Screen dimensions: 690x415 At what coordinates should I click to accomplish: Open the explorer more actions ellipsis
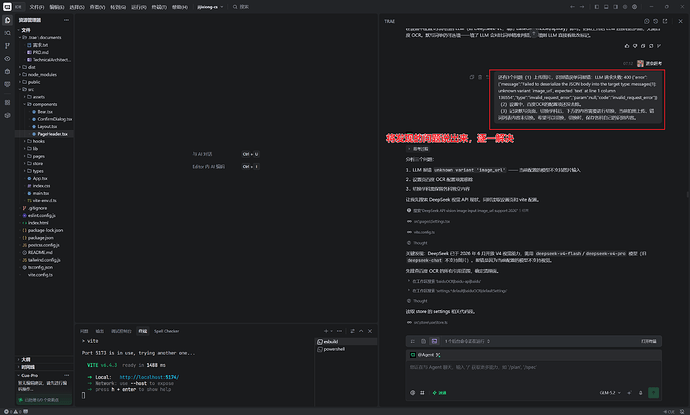pyautogui.click(x=66, y=20)
